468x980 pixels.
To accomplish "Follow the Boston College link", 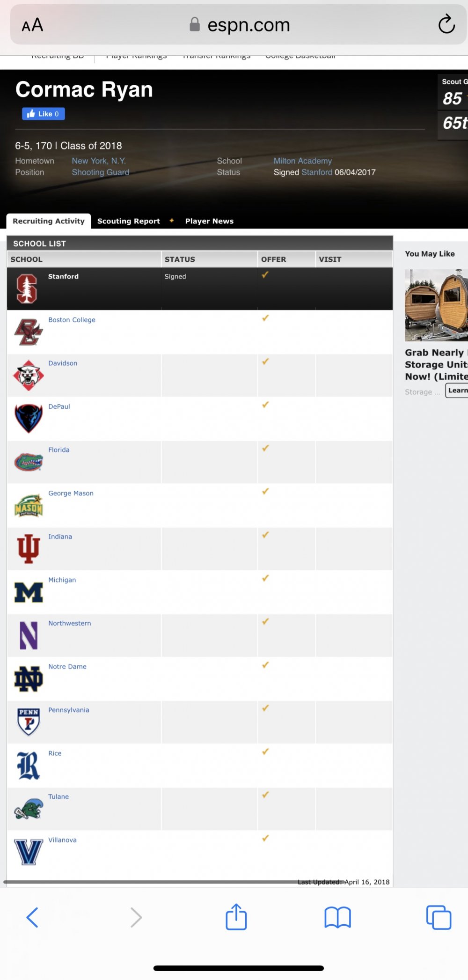I will [72, 320].
